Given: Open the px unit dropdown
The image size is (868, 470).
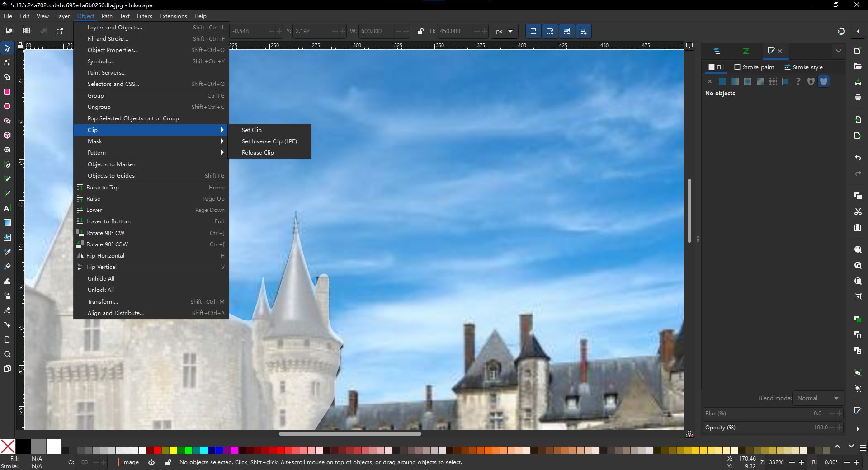Looking at the screenshot, I should 505,31.
